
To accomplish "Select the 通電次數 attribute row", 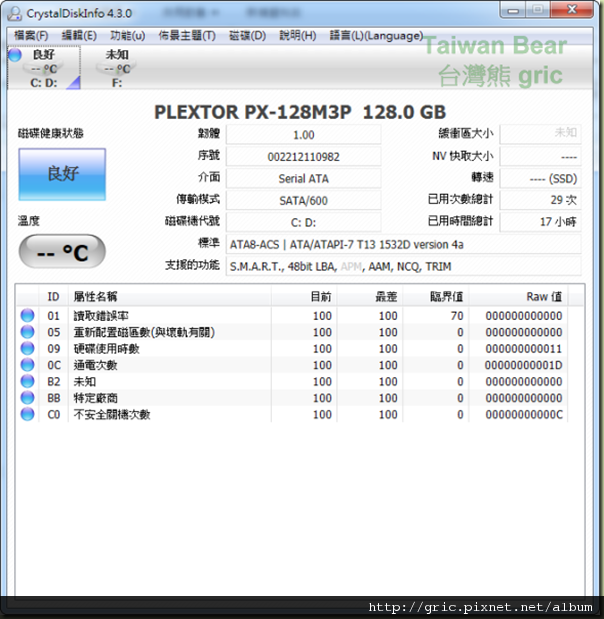I will coord(292,365).
